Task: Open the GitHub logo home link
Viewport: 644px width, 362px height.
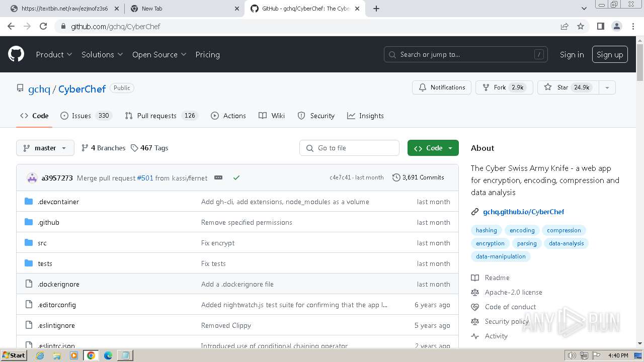Action: pyautogui.click(x=16, y=54)
